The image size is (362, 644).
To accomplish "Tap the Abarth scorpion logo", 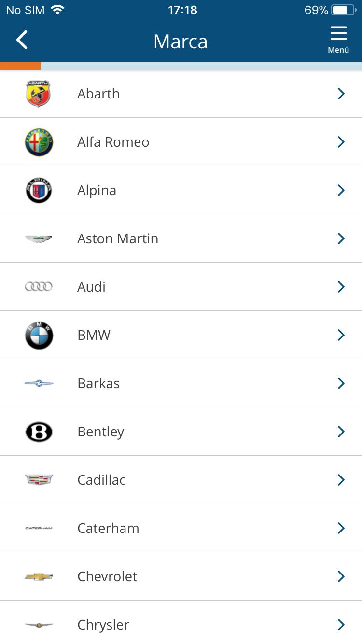I will click(x=39, y=94).
